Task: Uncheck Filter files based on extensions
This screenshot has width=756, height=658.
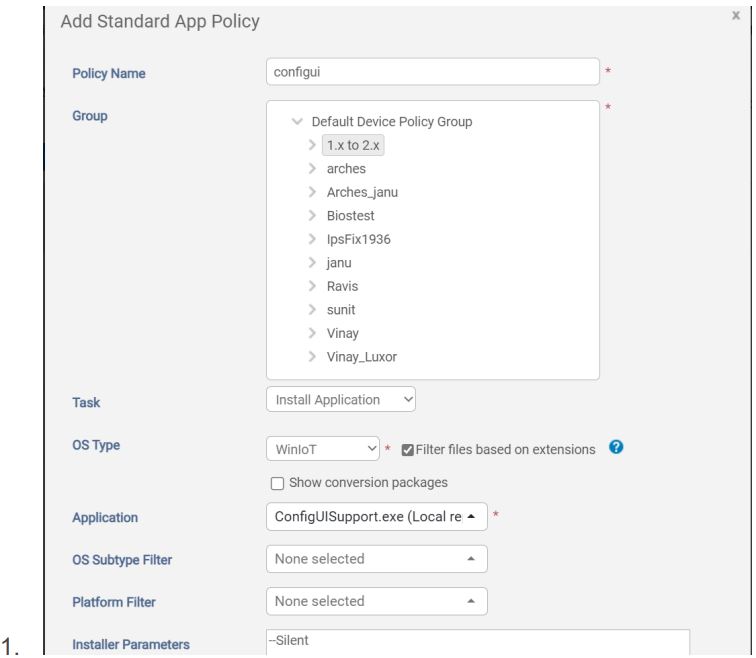Action: (x=407, y=447)
